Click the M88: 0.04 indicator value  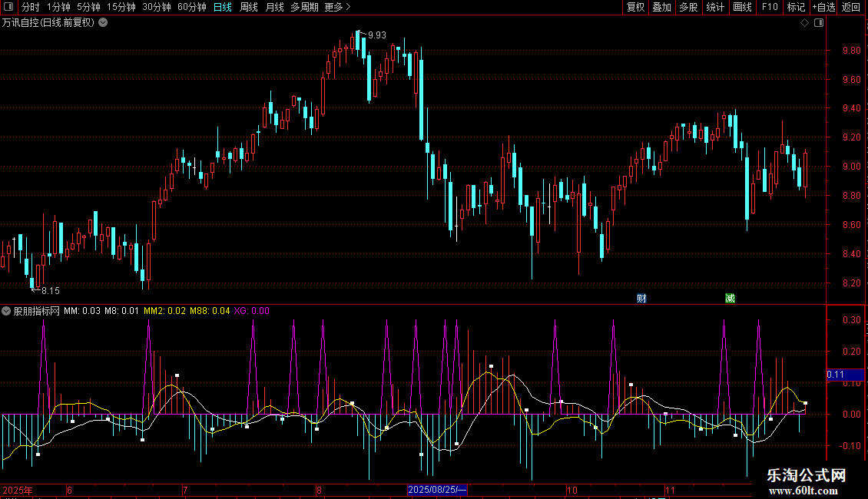(210, 311)
